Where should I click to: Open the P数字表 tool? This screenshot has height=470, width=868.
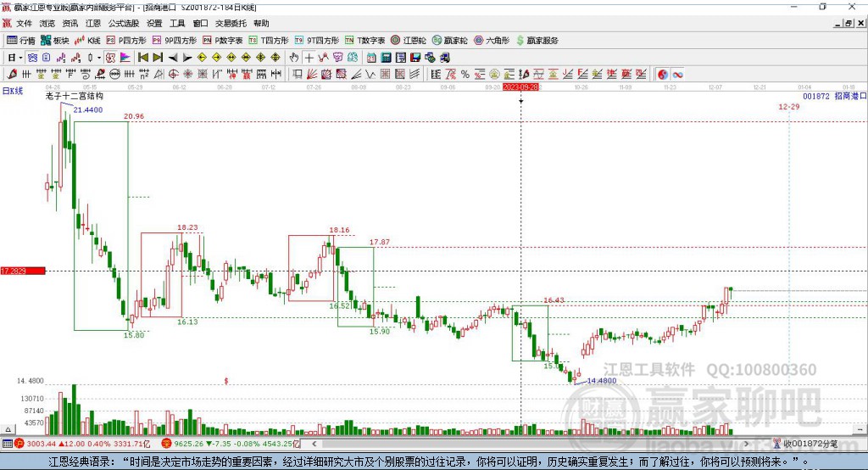pyautogui.click(x=223, y=41)
